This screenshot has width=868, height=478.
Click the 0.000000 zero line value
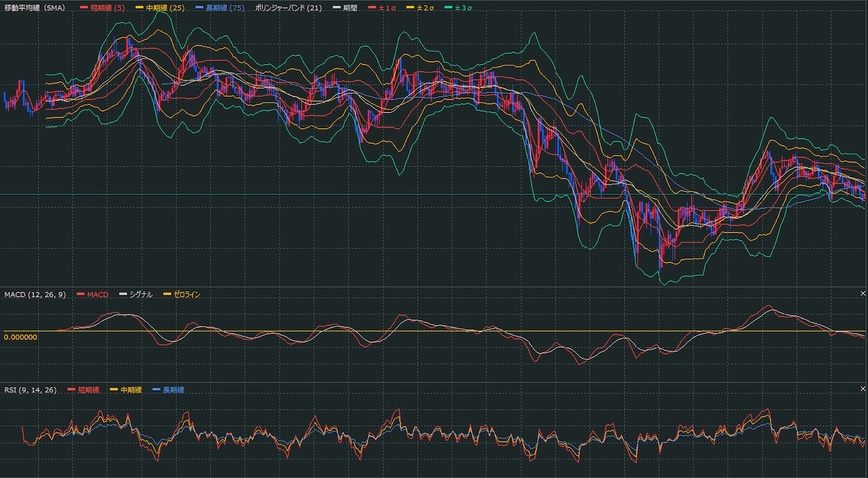click(21, 337)
